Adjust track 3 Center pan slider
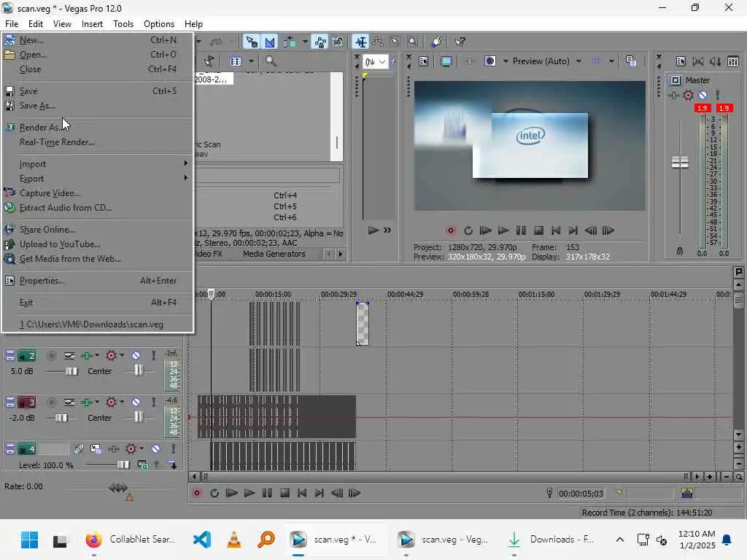 pyautogui.click(x=138, y=417)
